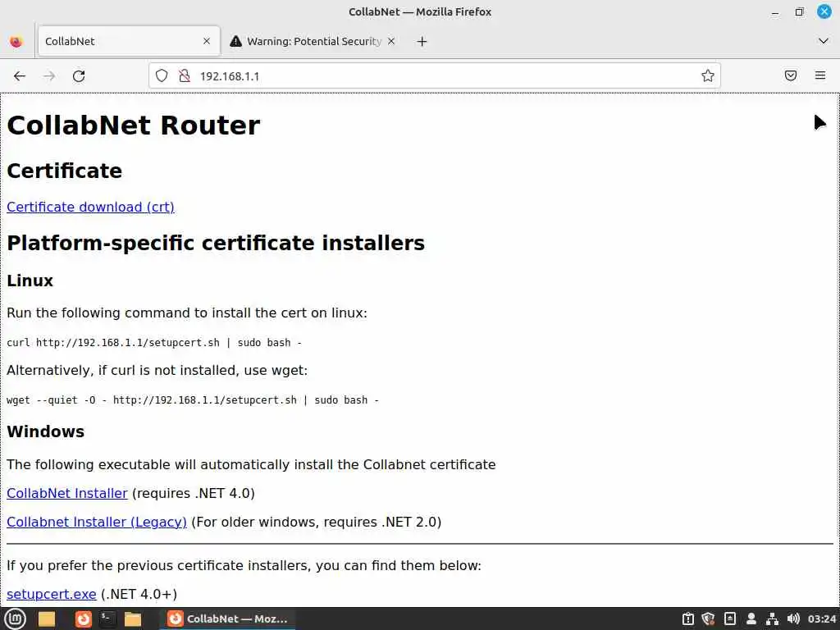Open the volume control tray icon
This screenshot has height=630, width=840.
[793, 619]
